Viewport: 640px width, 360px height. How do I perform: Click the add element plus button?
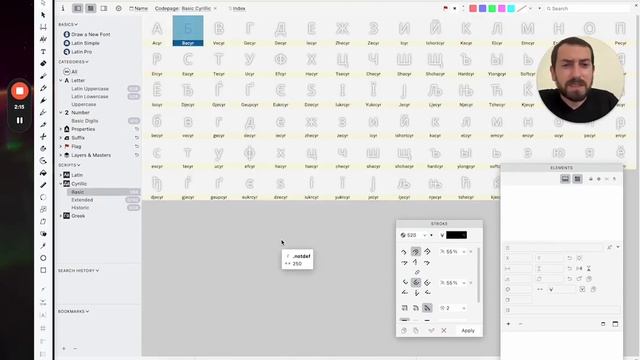tap(508, 324)
